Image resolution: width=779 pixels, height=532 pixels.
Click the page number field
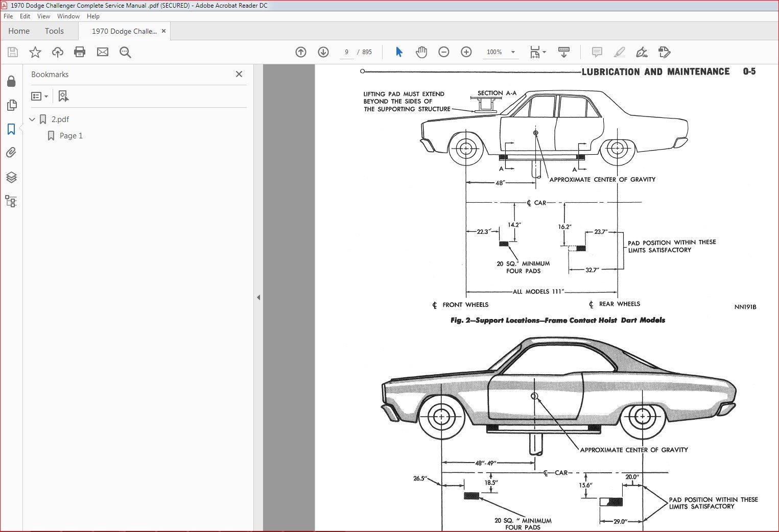click(x=346, y=52)
